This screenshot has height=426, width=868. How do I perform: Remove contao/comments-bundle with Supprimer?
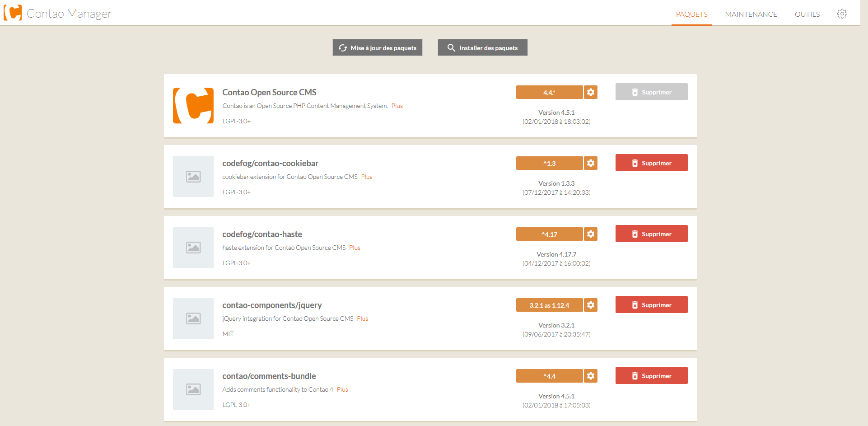[651, 375]
